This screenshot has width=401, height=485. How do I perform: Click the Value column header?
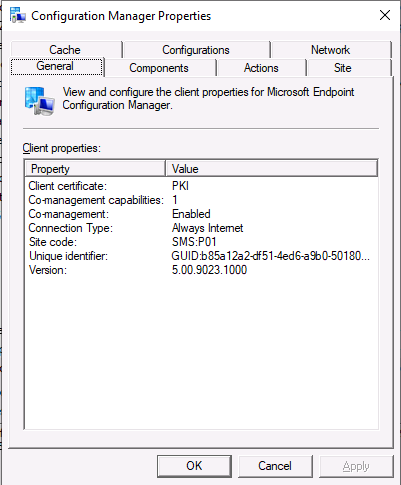(272, 169)
